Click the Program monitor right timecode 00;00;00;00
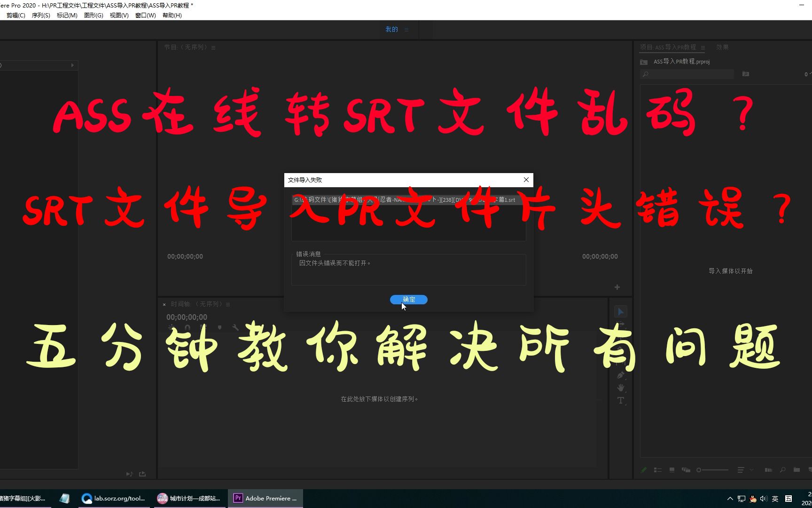Screen dimensions: 812x508 click(600, 256)
